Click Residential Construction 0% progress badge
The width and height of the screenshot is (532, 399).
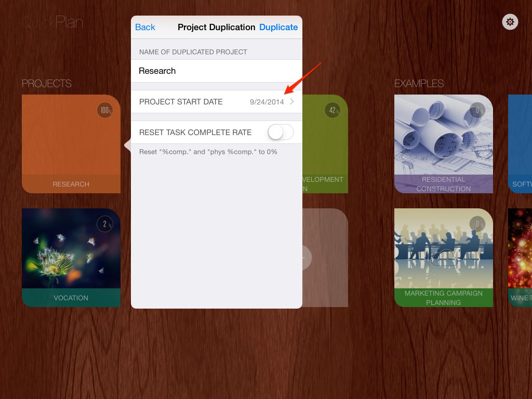477,110
